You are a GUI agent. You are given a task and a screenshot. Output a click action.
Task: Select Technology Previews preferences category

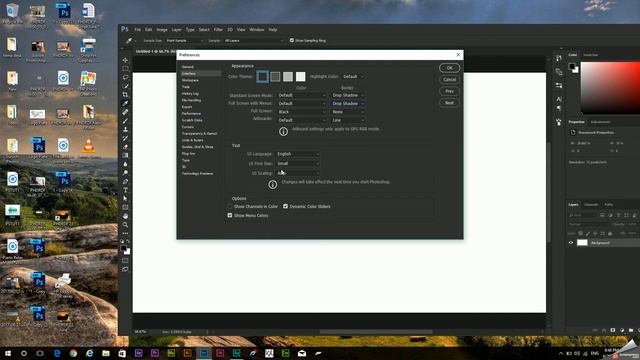197,173
